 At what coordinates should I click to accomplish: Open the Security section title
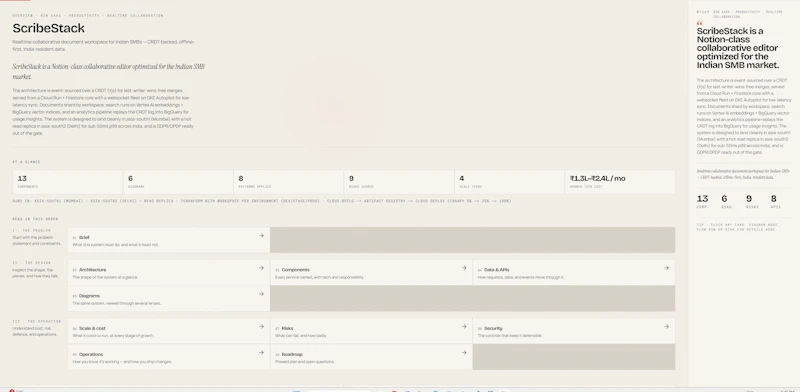coord(493,328)
